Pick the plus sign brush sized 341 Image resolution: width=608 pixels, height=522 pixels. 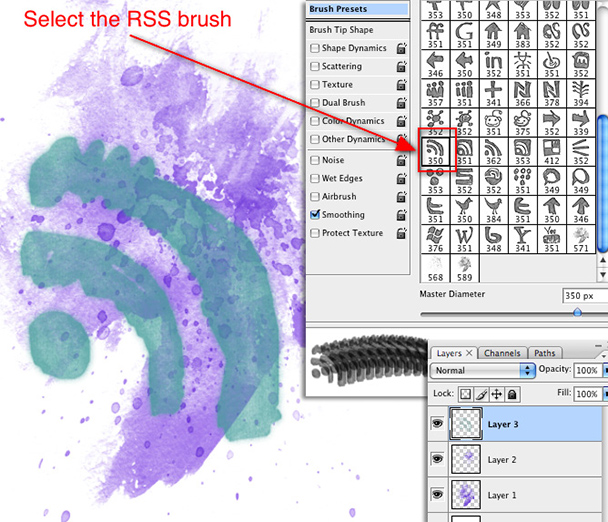[x=493, y=93]
